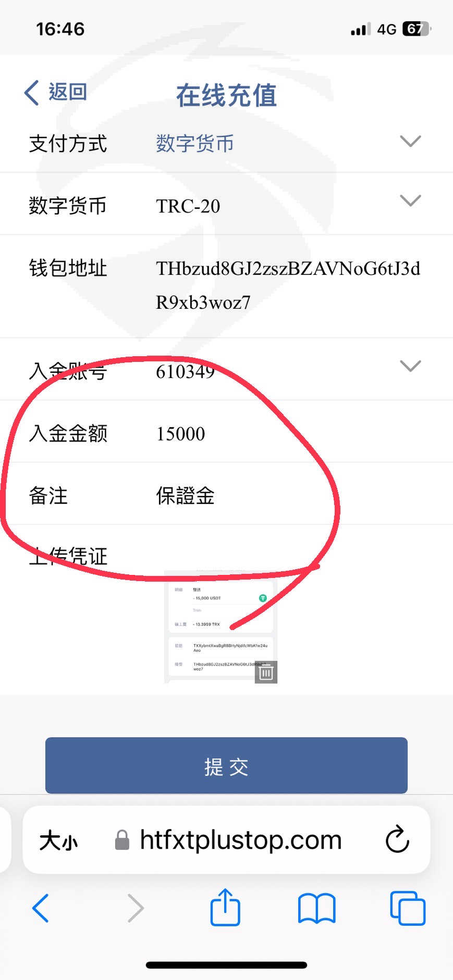The height and width of the screenshot is (980, 453).
Task: Expand the 数字货币 TRC-20 dropdown chevron
Action: 410,200
